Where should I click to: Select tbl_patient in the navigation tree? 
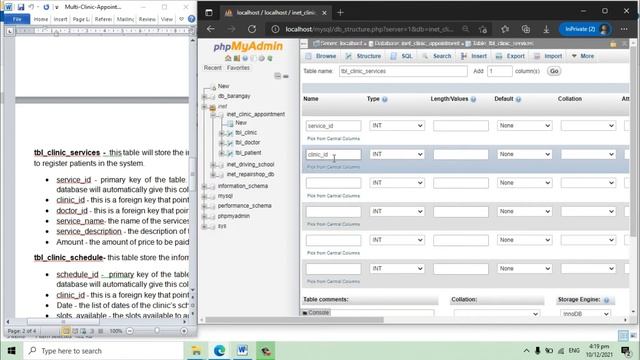click(248, 153)
